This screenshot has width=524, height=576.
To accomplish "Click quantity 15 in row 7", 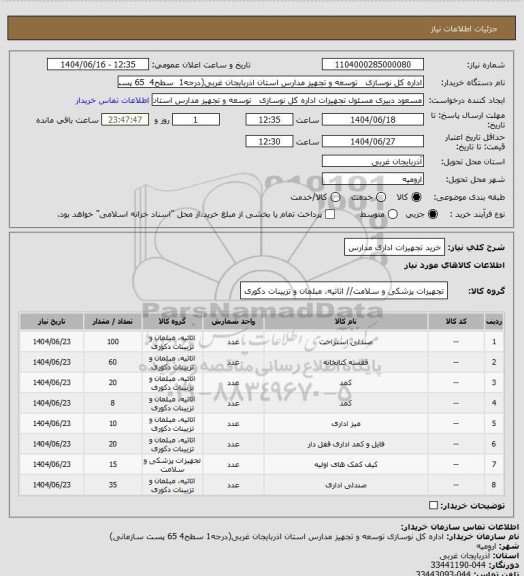I will point(112,464).
